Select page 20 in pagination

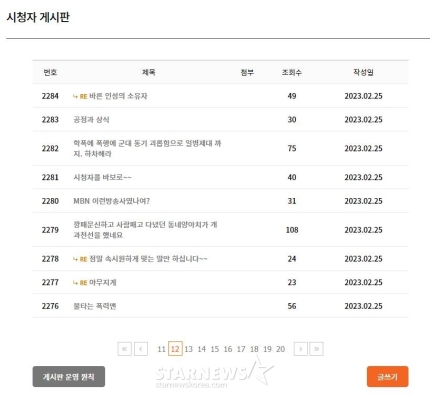point(281,349)
